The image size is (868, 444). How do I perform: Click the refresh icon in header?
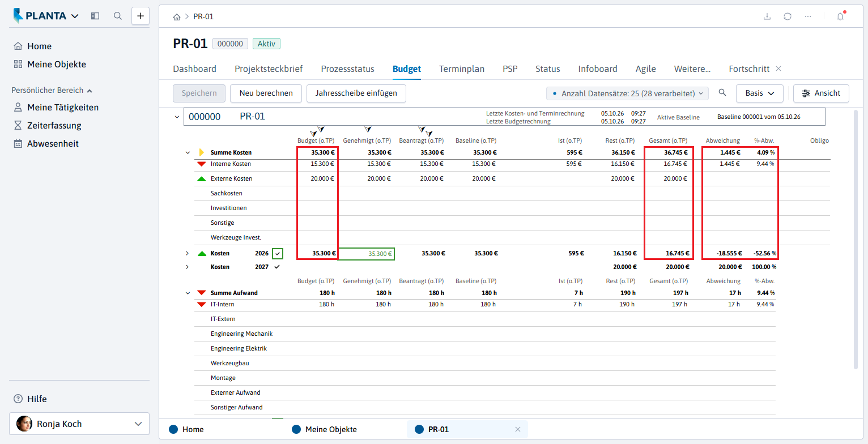coord(788,16)
